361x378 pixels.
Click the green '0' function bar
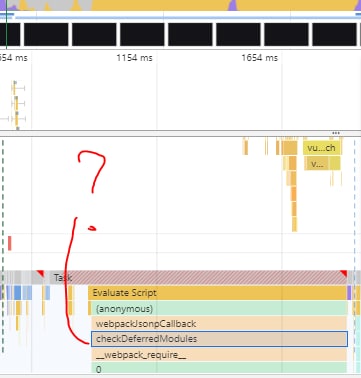point(219,368)
